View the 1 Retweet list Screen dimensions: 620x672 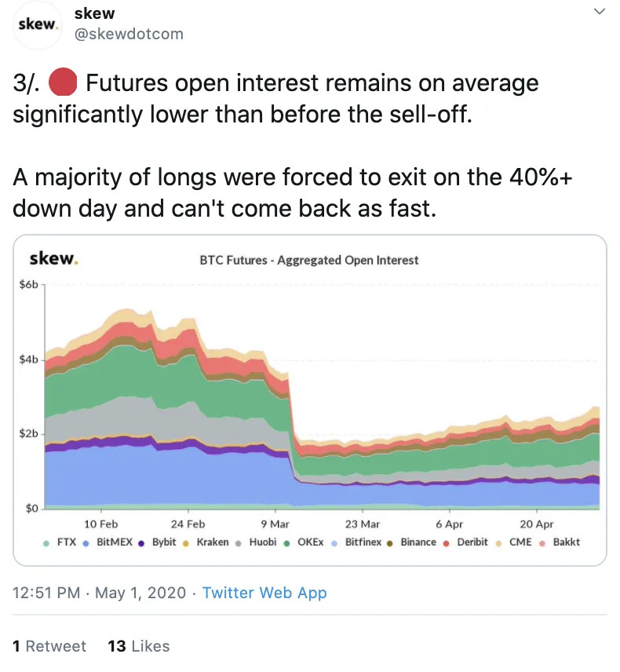click(x=49, y=646)
